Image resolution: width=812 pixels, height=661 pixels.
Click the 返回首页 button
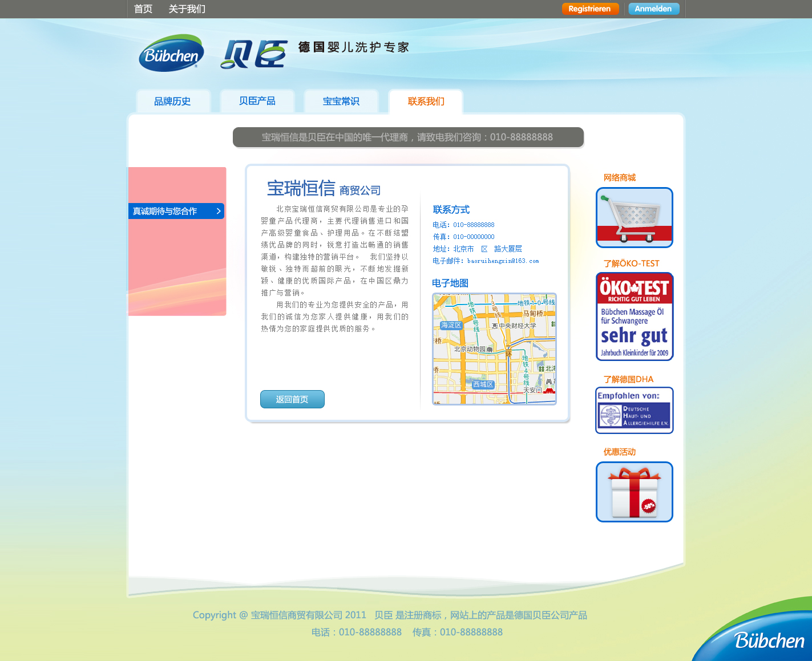click(292, 399)
